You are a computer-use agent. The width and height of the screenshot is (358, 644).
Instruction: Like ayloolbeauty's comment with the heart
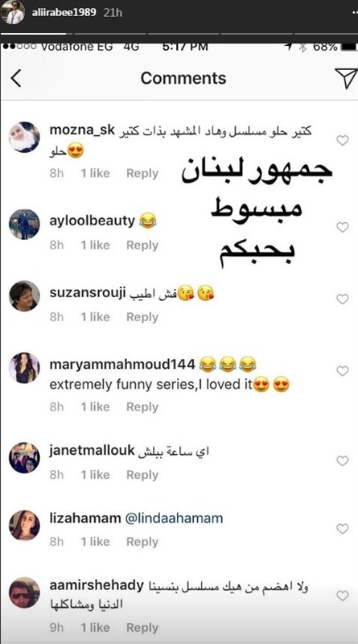pos(343,227)
